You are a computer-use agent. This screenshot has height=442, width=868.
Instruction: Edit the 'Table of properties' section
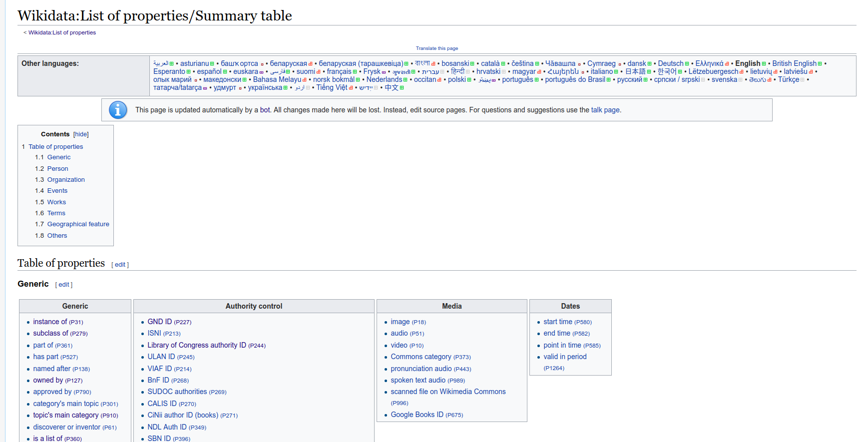(x=120, y=265)
